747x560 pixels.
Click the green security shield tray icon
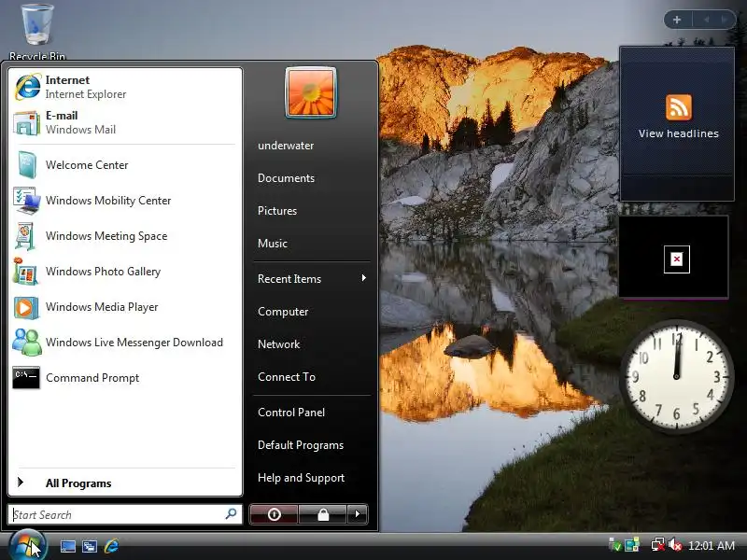(615, 545)
